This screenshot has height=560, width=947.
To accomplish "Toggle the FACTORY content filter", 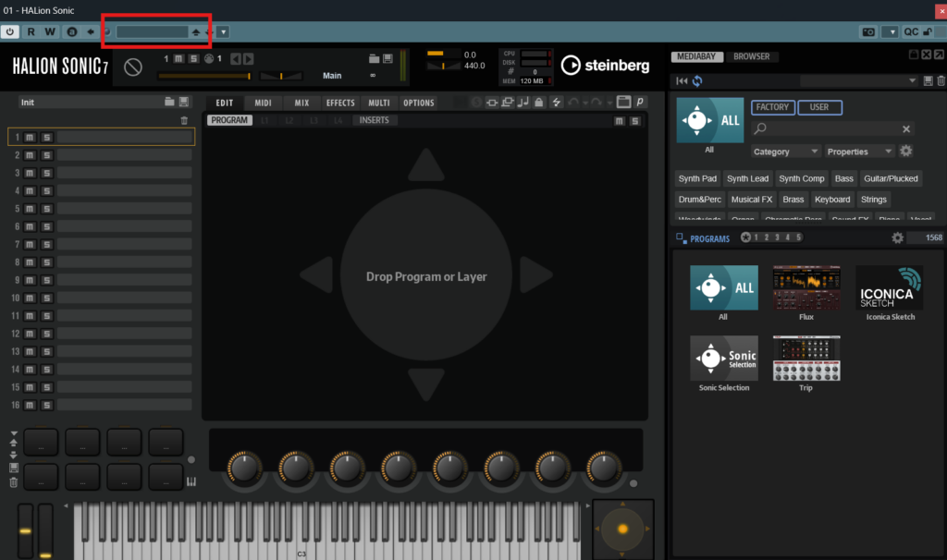I will click(771, 107).
